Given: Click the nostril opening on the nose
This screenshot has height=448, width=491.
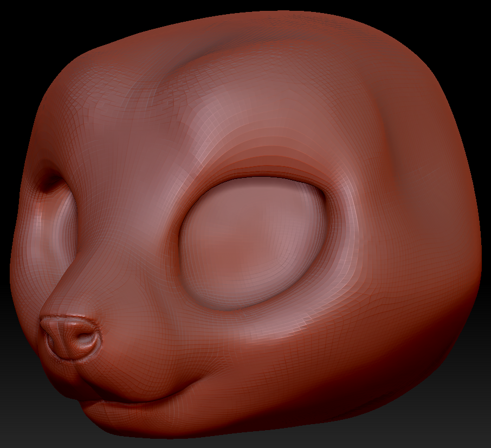Looking at the screenshot, I should pyautogui.click(x=86, y=340).
